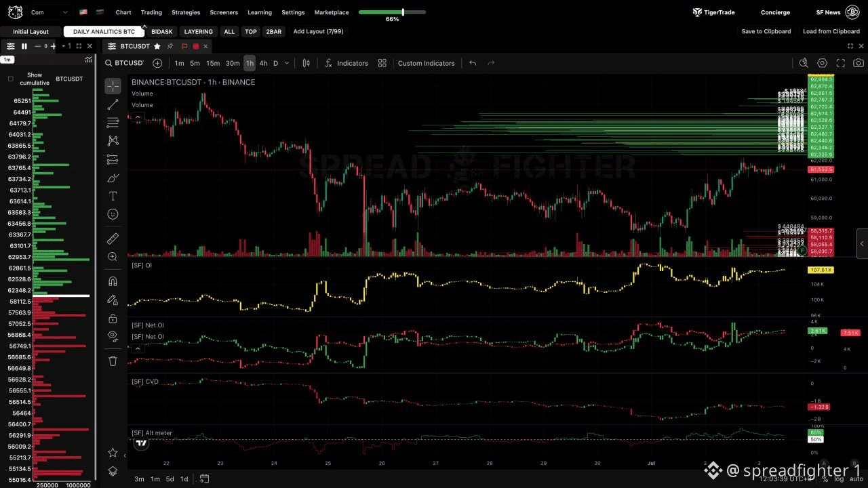
Task: Switch to the Initial Layout tab
Action: click(31, 32)
